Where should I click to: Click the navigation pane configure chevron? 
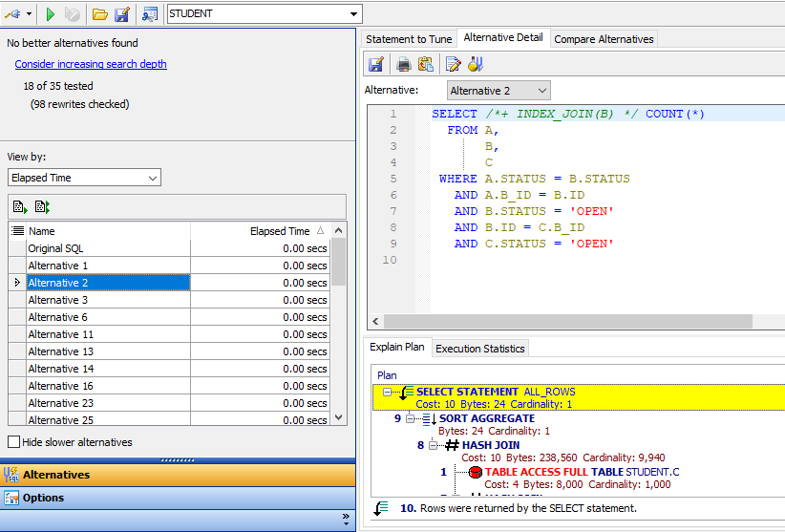tap(346, 520)
